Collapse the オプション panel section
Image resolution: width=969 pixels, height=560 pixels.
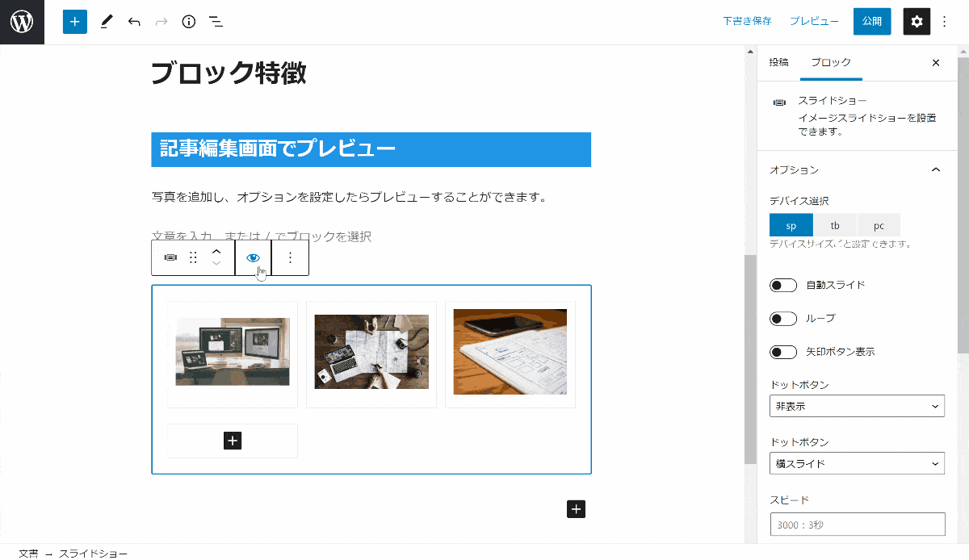pos(936,169)
